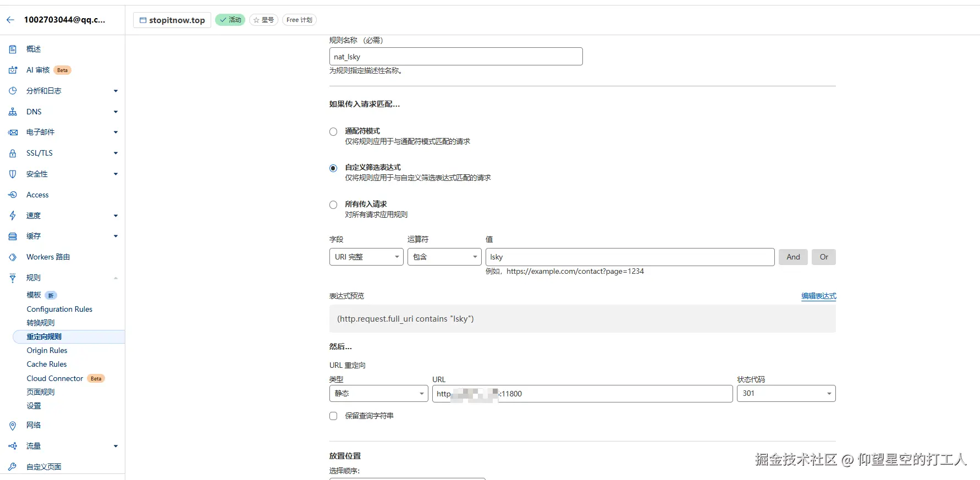
Task: Click the Or condition button
Action: (824, 257)
